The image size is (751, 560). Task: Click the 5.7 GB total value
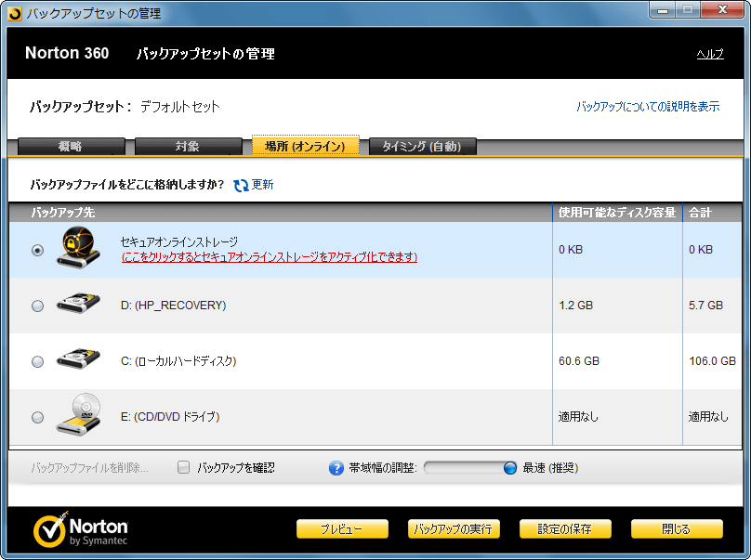pyautogui.click(x=705, y=306)
